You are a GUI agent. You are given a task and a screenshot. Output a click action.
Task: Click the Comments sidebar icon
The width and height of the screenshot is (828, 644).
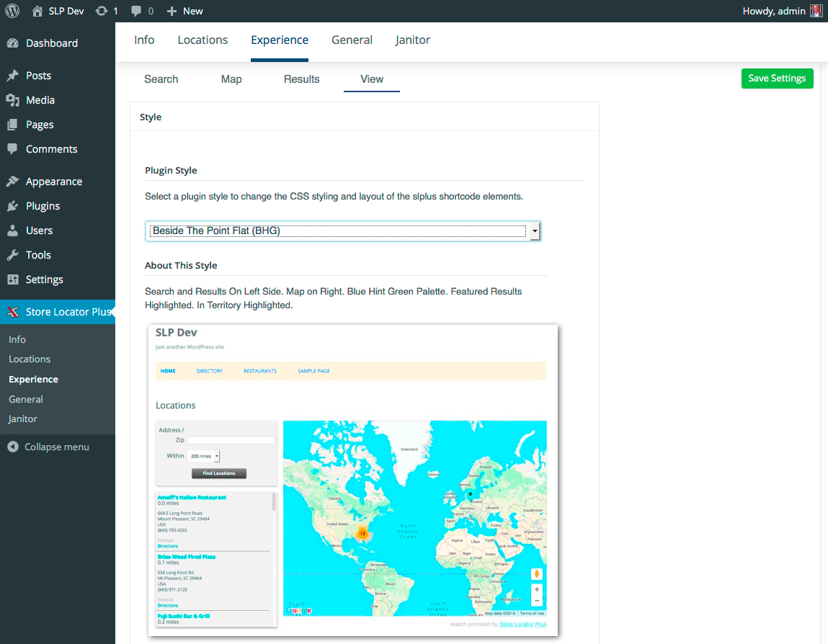[x=13, y=149]
